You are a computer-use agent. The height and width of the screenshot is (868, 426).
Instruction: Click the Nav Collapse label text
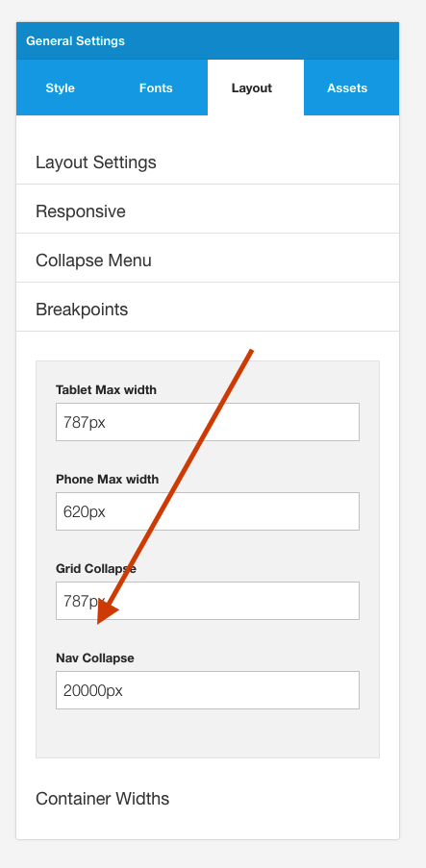[95, 658]
